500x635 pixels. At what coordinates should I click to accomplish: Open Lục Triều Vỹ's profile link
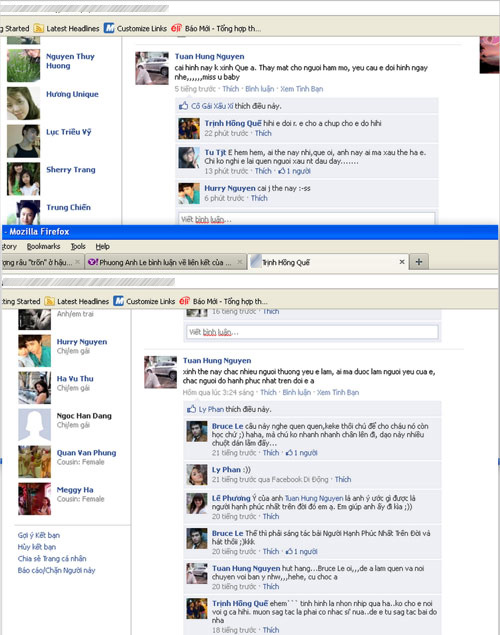click(x=68, y=132)
